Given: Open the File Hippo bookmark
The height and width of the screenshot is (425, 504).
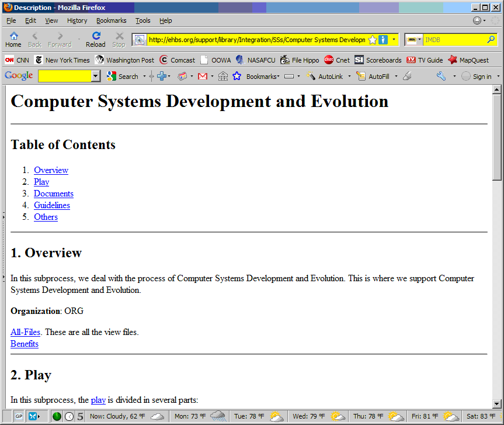Looking at the screenshot, I should 300,60.
